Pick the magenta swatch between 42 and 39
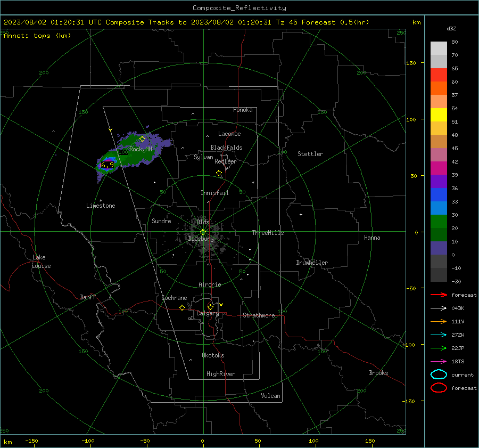The image size is (479, 448). (x=439, y=168)
